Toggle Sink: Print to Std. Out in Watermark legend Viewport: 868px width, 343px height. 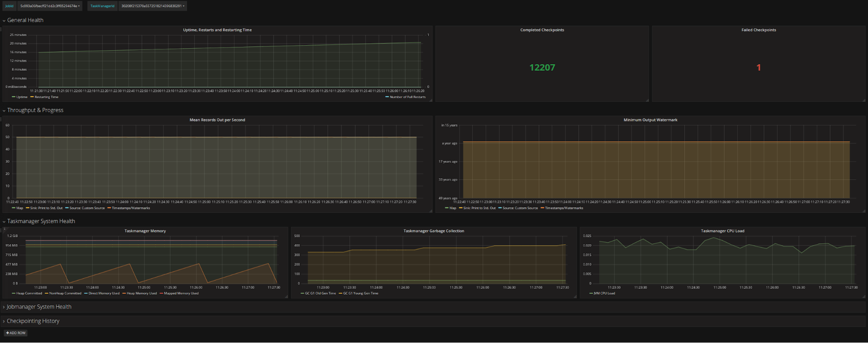[x=479, y=208]
